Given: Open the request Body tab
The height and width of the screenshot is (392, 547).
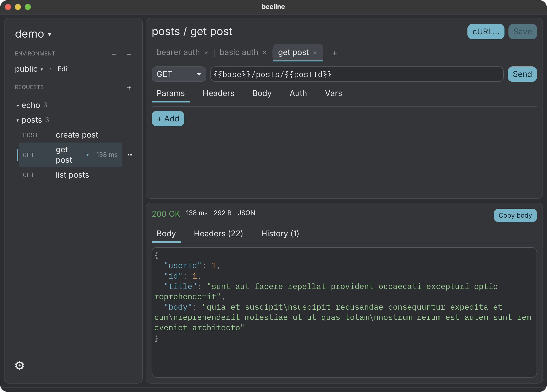Looking at the screenshot, I should click(262, 94).
